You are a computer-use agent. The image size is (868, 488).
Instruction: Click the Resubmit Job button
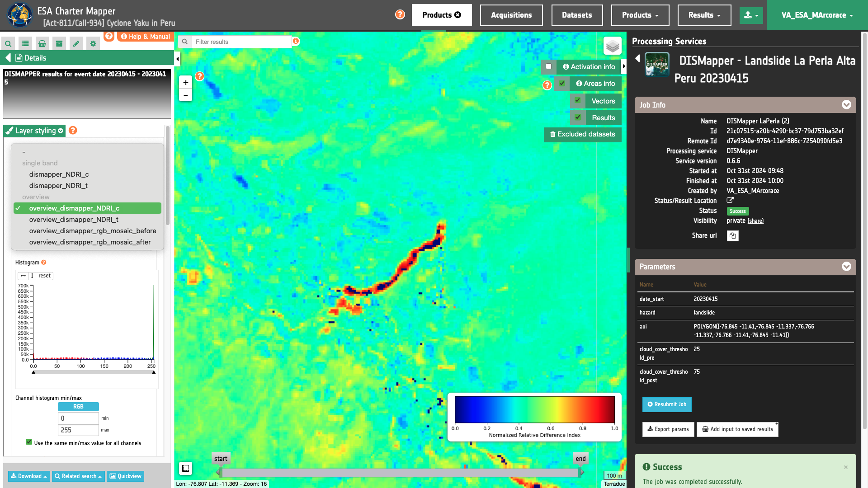[667, 404]
